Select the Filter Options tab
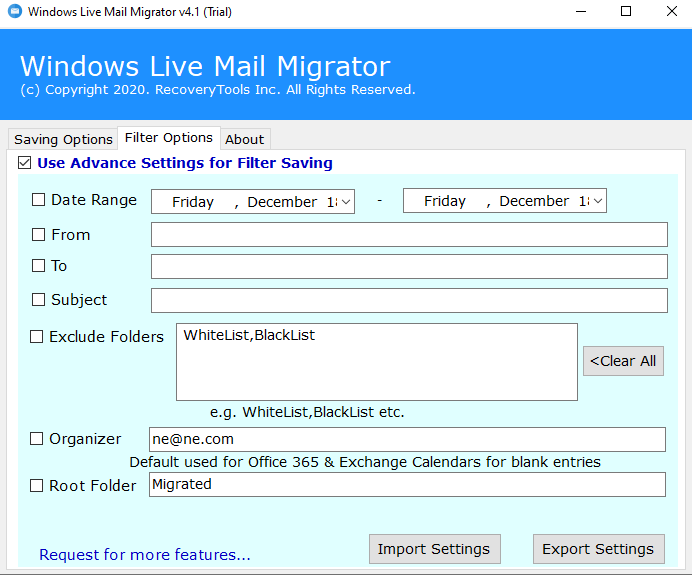Viewport: 692px width, 575px height. click(x=169, y=138)
